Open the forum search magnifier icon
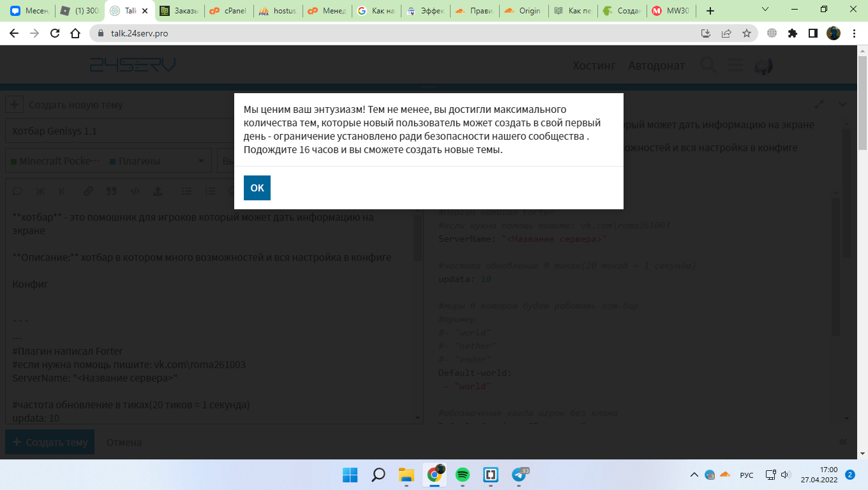The width and height of the screenshot is (868, 490). 708,65
